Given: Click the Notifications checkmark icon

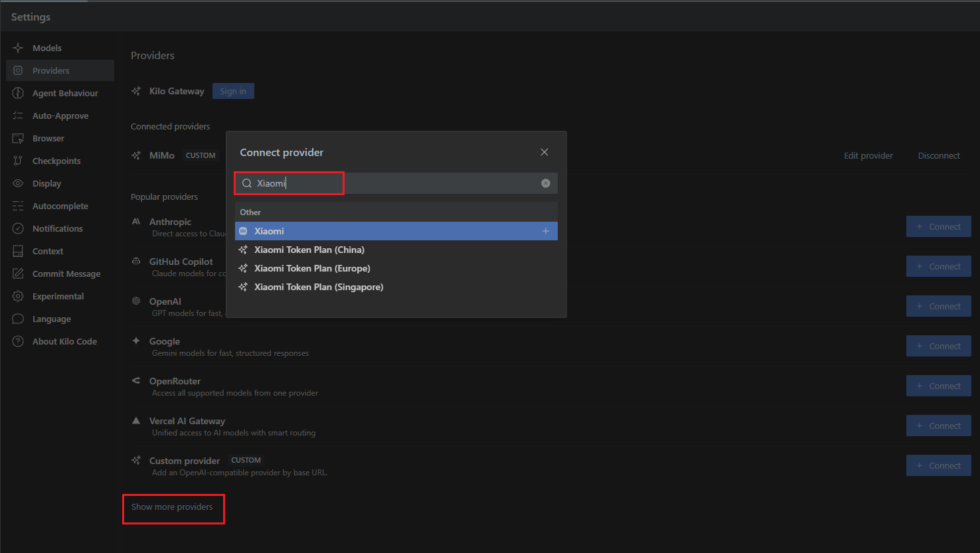Looking at the screenshot, I should pos(18,228).
